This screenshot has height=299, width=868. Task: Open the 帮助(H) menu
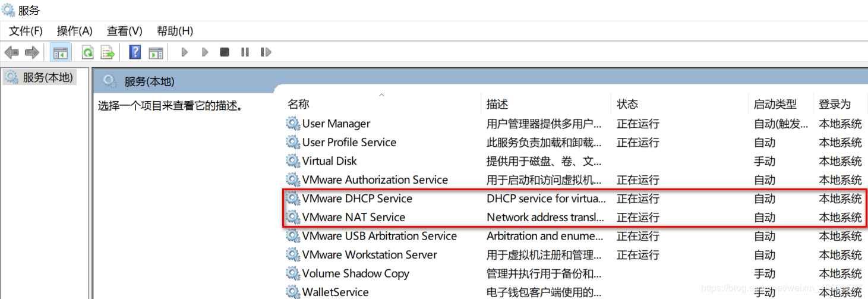point(175,31)
